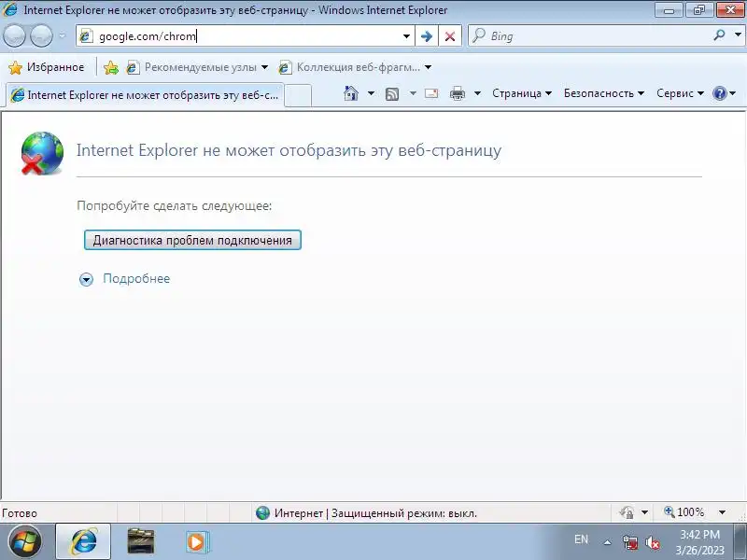The image size is (747, 560).
Task: Click the status bar privacy lock icon
Action: coord(627,512)
